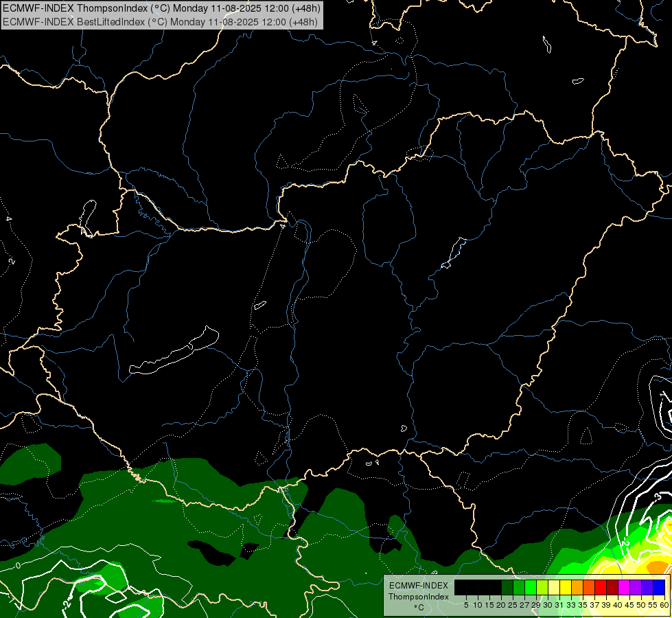The height and width of the screenshot is (618, 672).
Task: Select the dark red 39–40 legend swatch
Action: 612,587
